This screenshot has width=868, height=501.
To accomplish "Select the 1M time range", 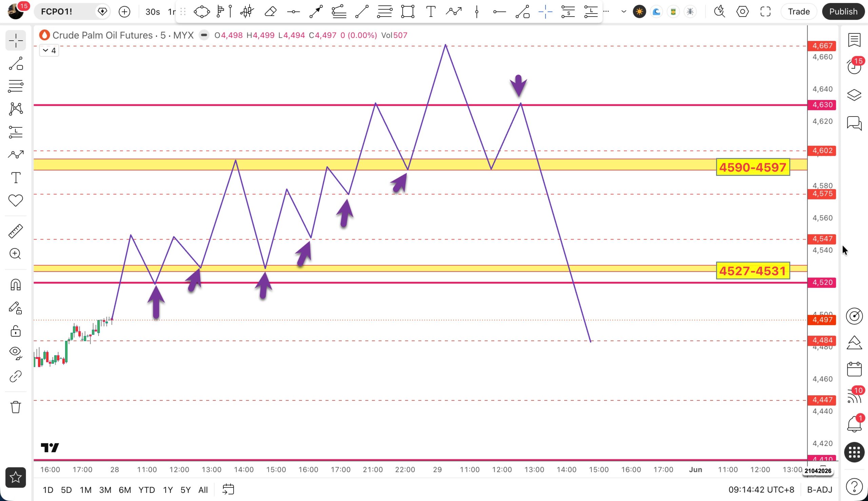I will (85, 489).
